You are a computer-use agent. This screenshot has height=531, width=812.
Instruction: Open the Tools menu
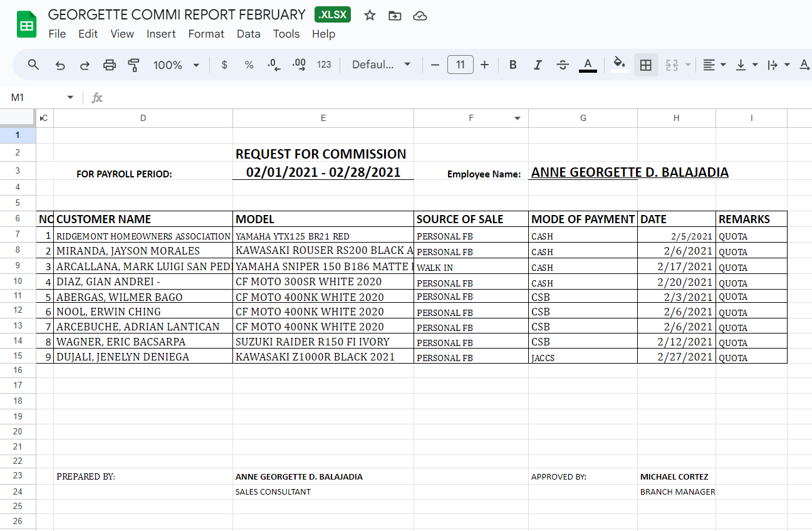tap(286, 34)
